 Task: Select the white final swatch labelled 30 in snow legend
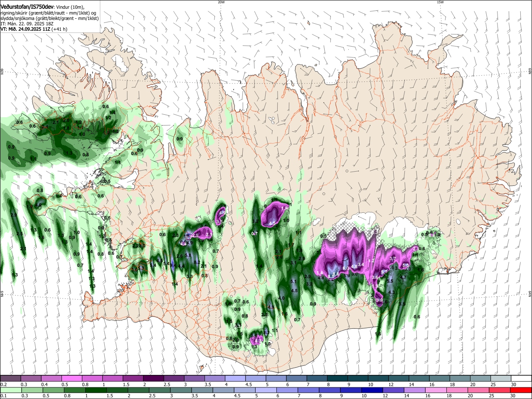(520, 378)
